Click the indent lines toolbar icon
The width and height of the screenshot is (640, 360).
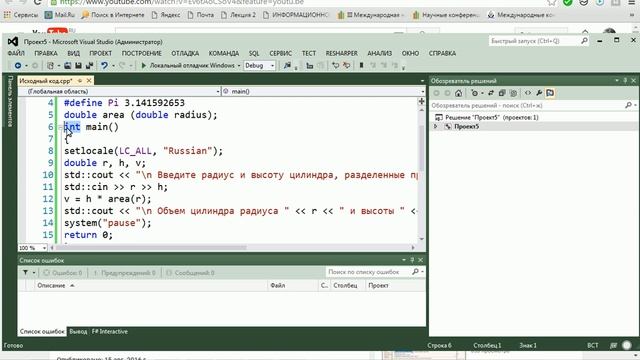(x=310, y=66)
